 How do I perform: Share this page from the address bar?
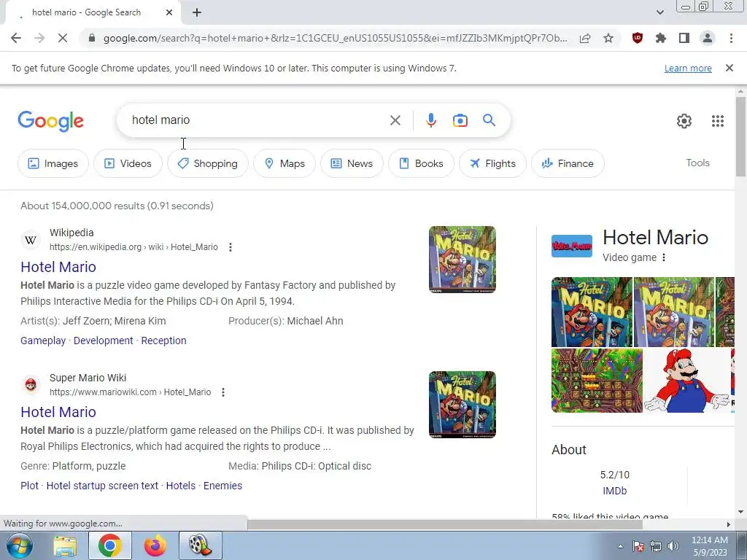(585, 38)
